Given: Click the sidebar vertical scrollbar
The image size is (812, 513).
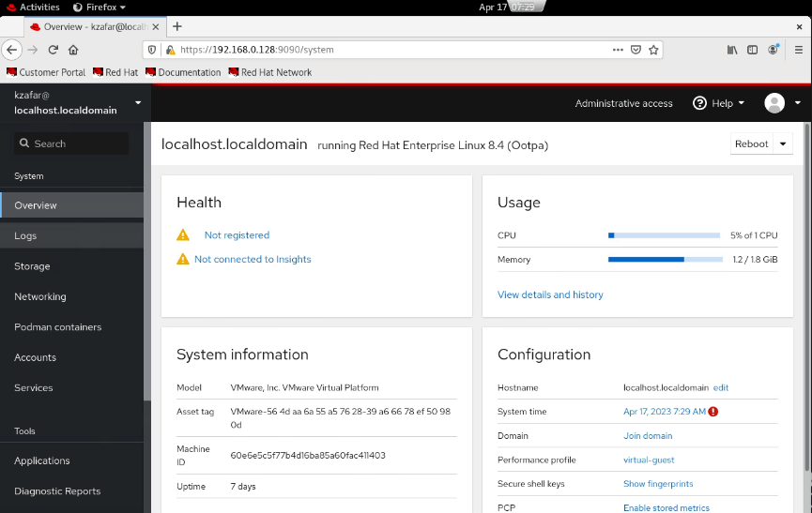Looking at the screenshot, I should 147,261.
